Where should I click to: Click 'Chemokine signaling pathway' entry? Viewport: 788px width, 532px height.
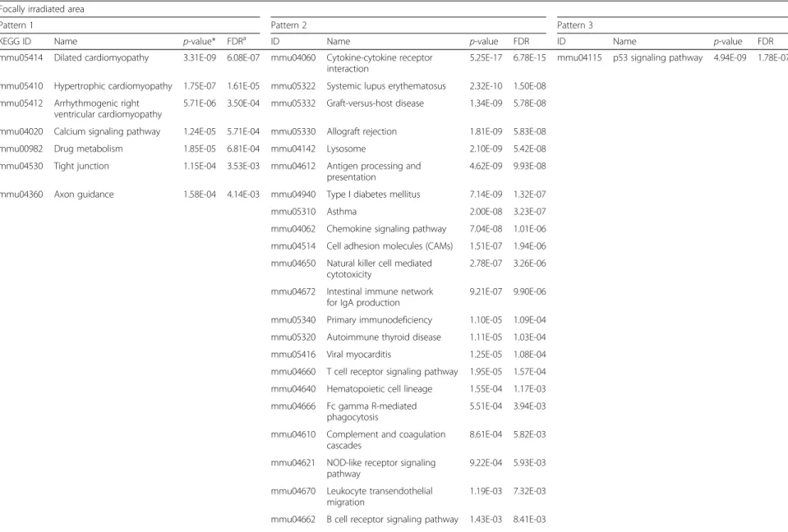click(386, 229)
